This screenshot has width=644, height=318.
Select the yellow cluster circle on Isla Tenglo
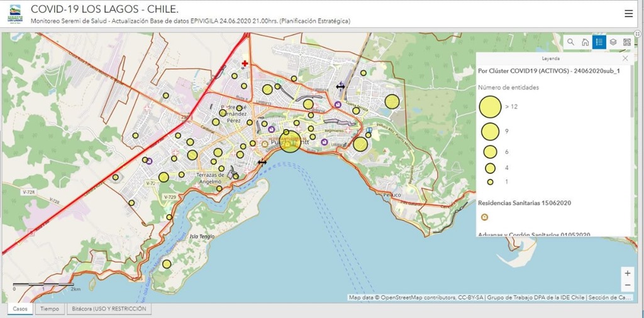(x=167, y=264)
